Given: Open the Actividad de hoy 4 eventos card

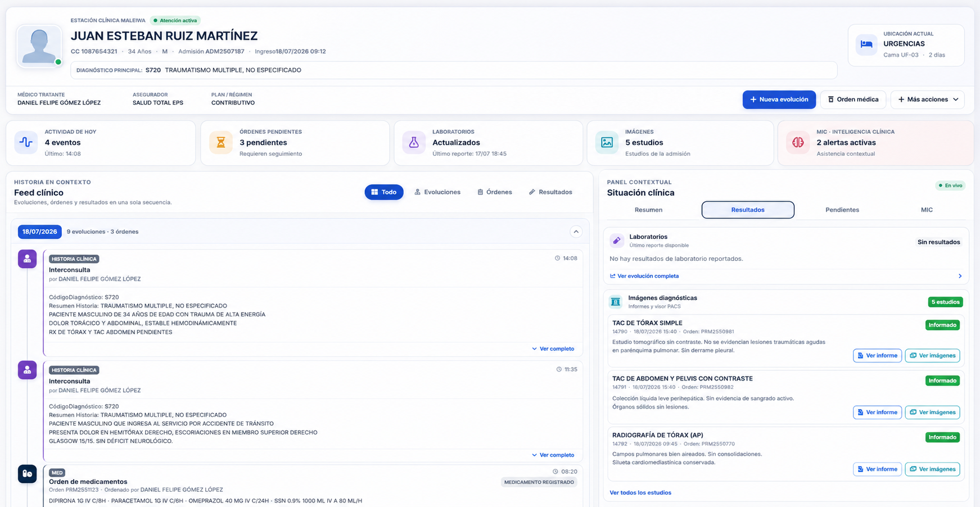Looking at the screenshot, I should point(101,143).
